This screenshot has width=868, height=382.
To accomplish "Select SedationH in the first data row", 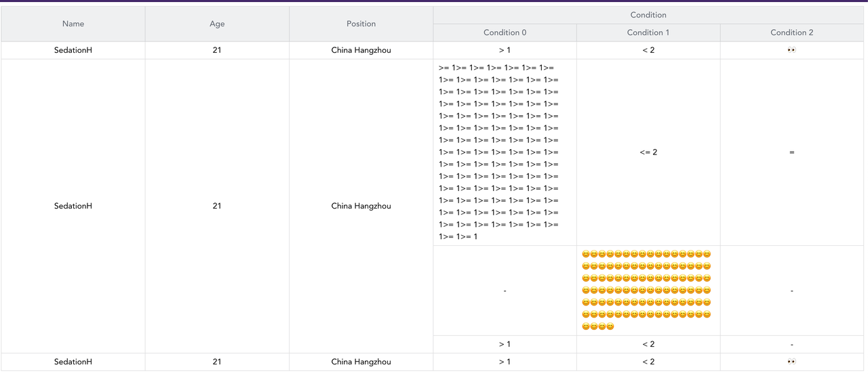I will tap(73, 50).
